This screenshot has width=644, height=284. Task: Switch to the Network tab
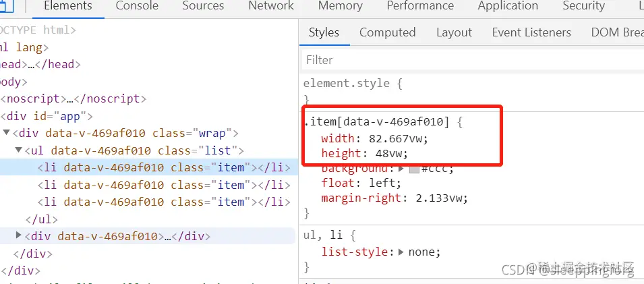(x=271, y=6)
